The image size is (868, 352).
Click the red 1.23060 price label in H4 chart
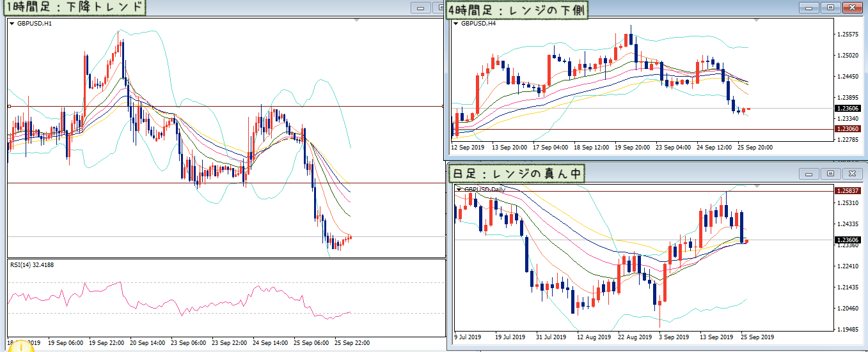[846, 129]
